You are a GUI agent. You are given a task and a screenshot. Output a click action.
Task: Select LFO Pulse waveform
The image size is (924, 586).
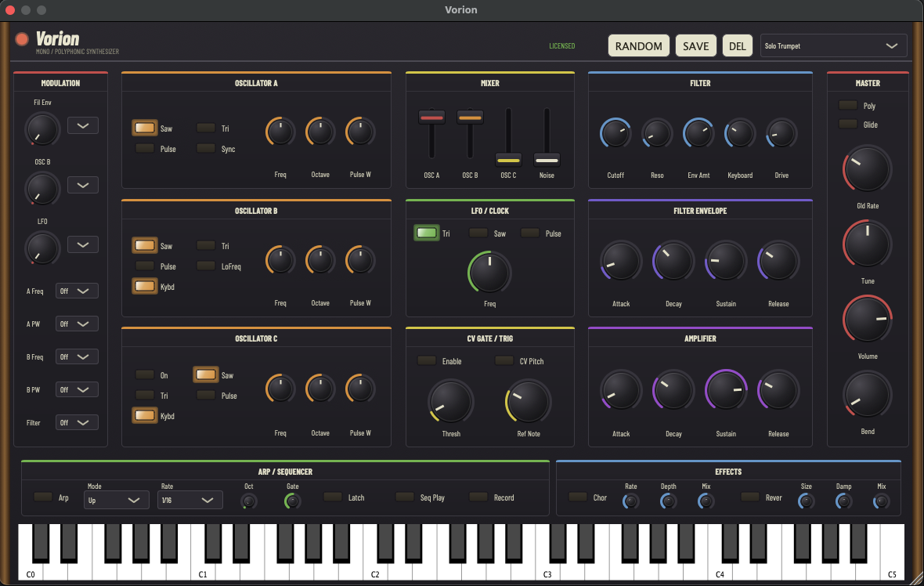[x=530, y=233]
